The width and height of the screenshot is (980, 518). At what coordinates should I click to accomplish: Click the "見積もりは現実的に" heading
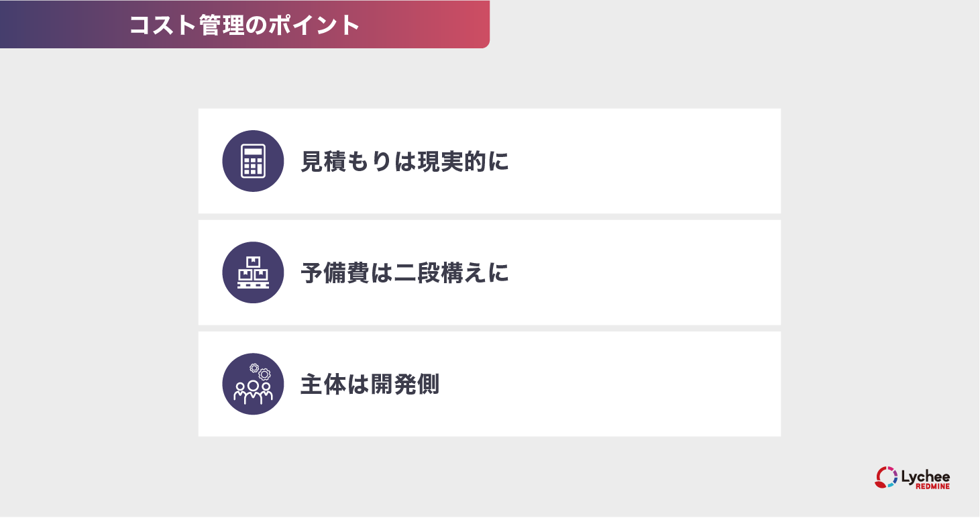tap(404, 162)
